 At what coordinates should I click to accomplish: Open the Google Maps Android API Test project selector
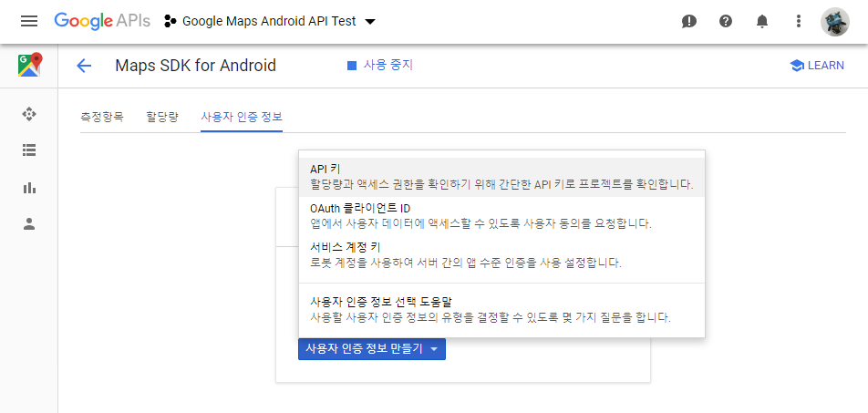point(270,22)
